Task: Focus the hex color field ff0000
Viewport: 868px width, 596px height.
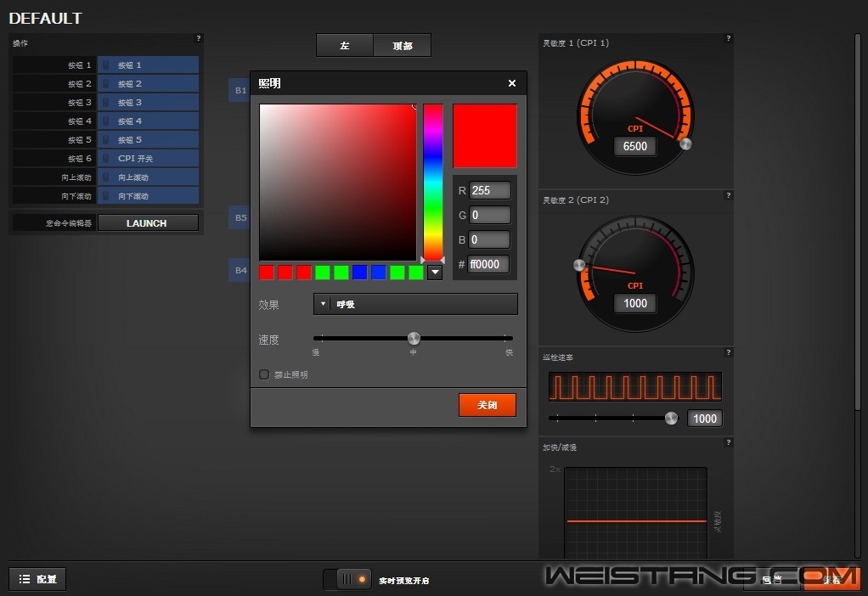Action: (x=489, y=264)
